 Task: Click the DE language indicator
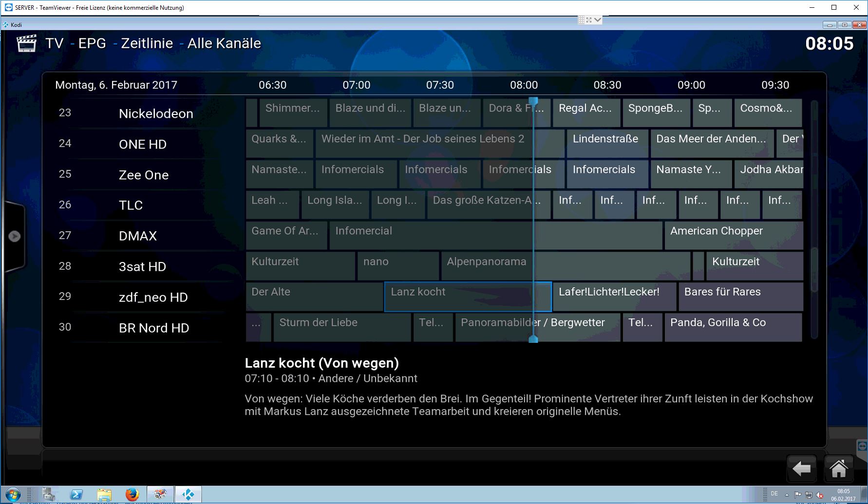coord(774,494)
